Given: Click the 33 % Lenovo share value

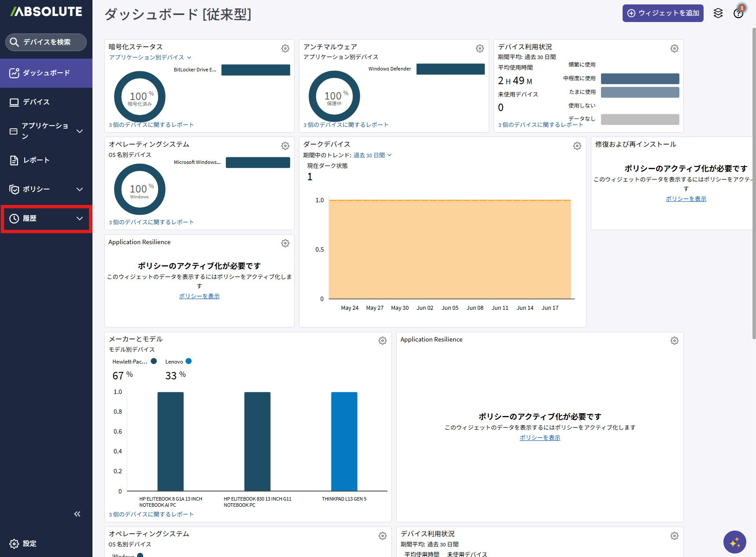Looking at the screenshot, I should tap(176, 375).
